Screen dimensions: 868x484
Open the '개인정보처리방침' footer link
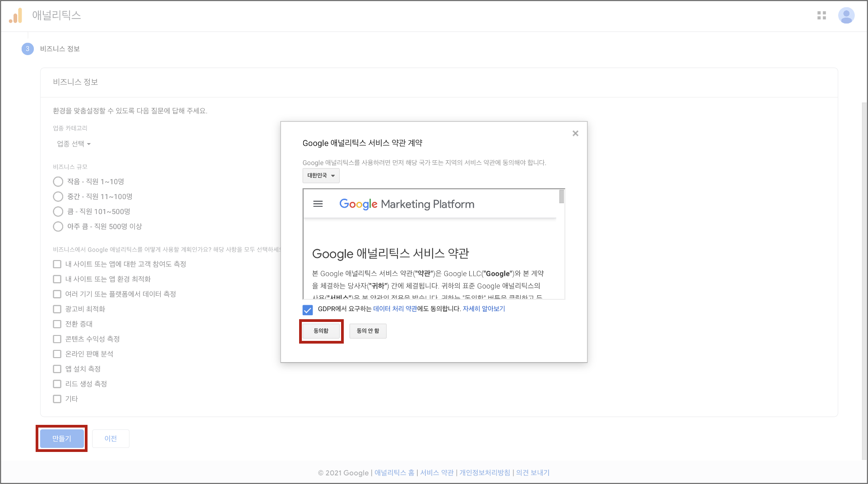[485, 473]
